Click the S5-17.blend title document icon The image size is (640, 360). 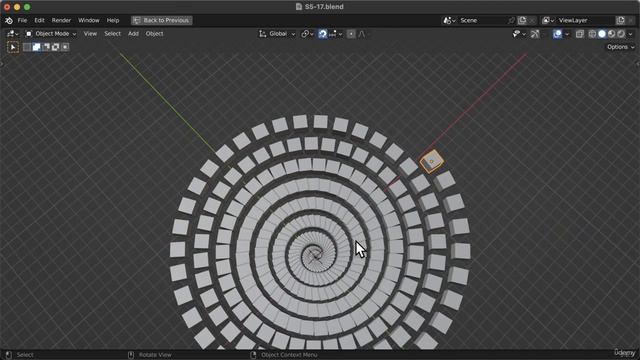(x=299, y=7)
